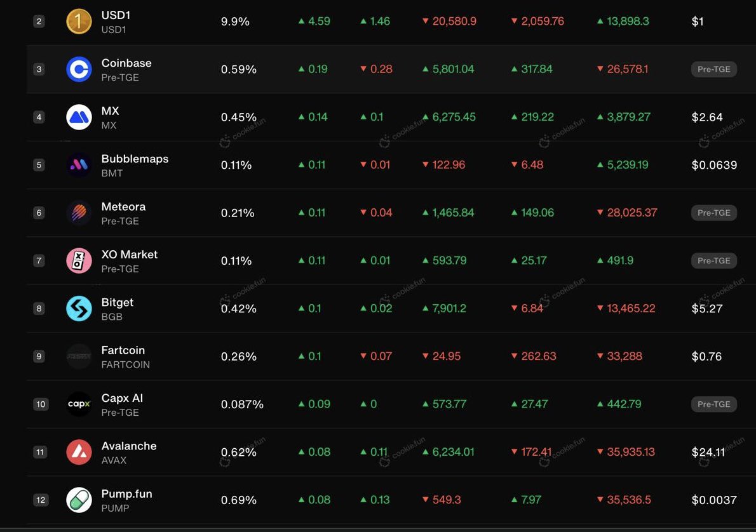The height and width of the screenshot is (532, 756).
Task: Click the Capx AI logo
Action: point(79,404)
